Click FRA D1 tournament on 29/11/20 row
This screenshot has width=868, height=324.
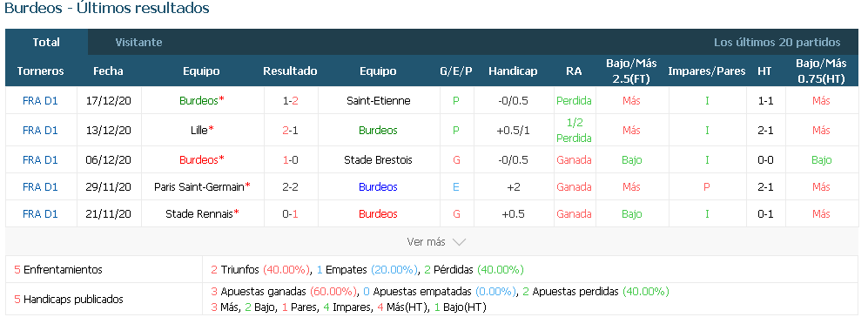click(40, 187)
